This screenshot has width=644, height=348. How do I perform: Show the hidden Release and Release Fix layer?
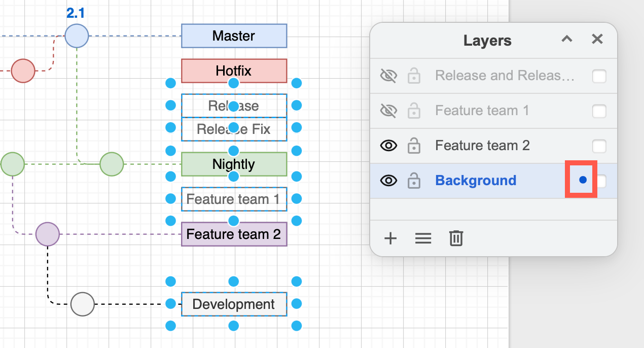coord(388,76)
